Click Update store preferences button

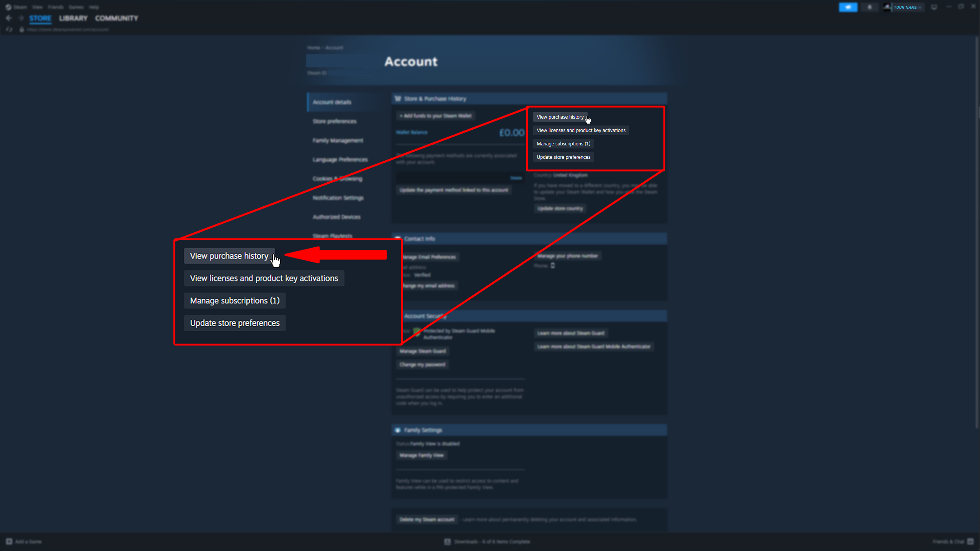point(563,157)
